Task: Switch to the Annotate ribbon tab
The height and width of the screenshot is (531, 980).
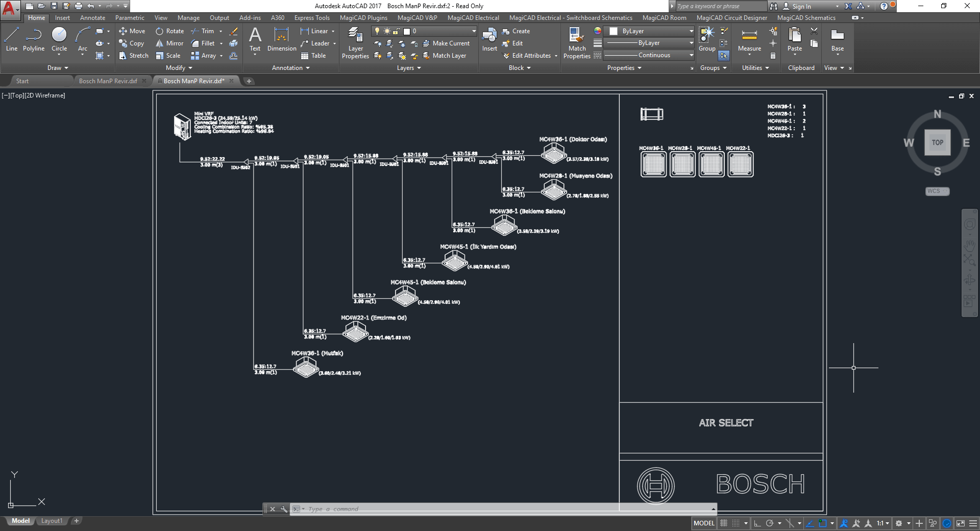Action: tap(92, 18)
